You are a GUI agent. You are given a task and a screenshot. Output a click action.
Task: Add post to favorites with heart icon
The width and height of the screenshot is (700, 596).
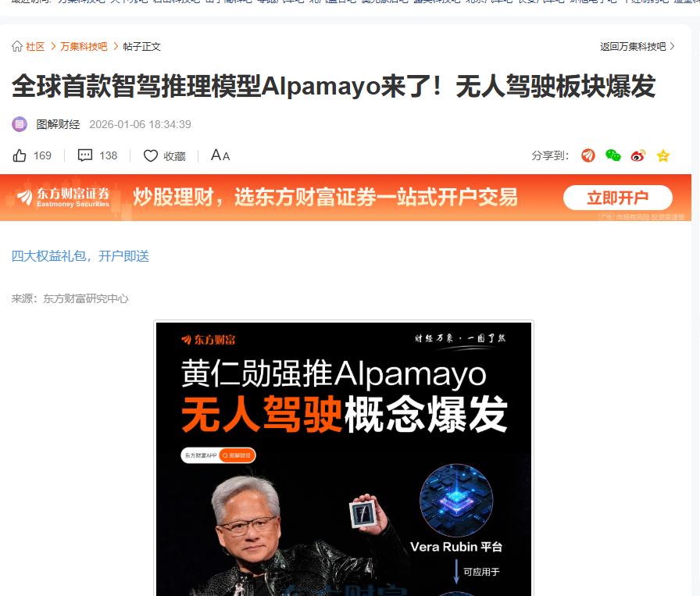pos(151,155)
